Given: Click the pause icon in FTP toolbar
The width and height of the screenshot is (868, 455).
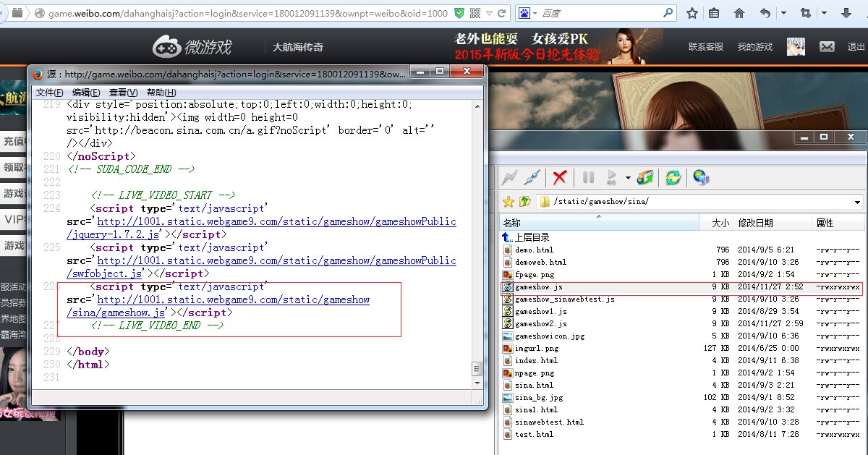Looking at the screenshot, I should pyautogui.click(x=588, y=177).
